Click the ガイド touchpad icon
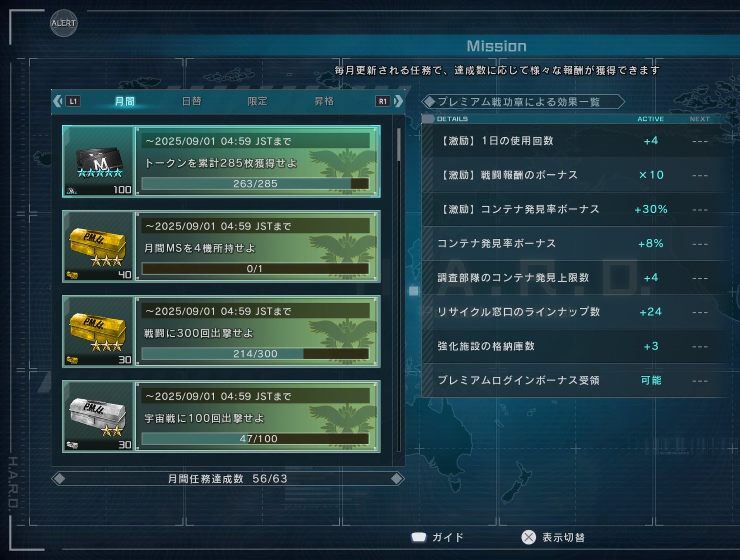740x560 pixels. (x=418, y=537)
